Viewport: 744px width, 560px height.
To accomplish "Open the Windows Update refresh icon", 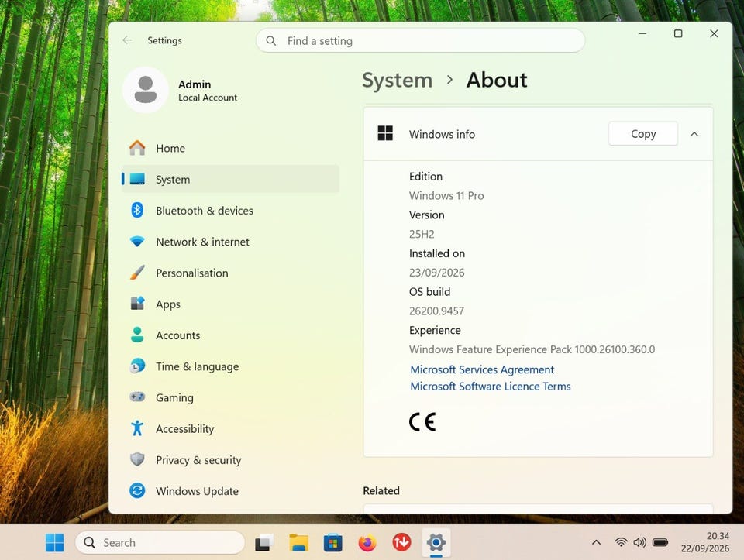I will 137,490.
